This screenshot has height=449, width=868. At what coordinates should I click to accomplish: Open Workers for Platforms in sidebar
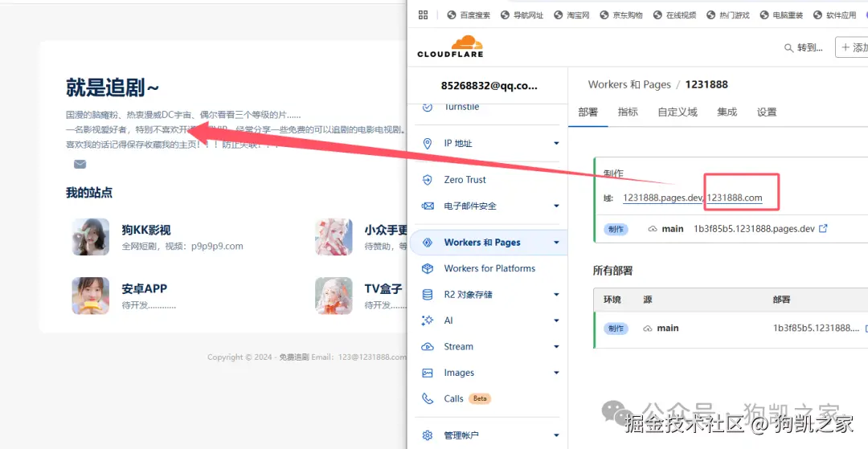489,269
